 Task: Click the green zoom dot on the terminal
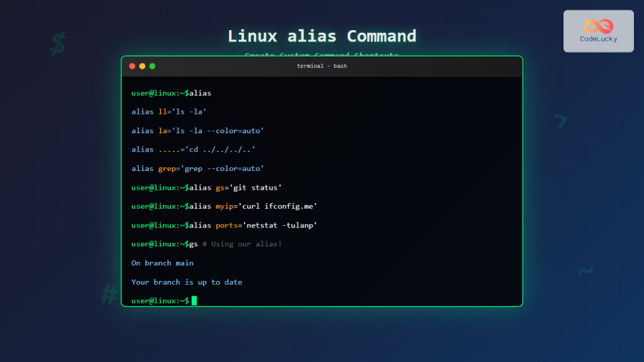tap(151, 65)
